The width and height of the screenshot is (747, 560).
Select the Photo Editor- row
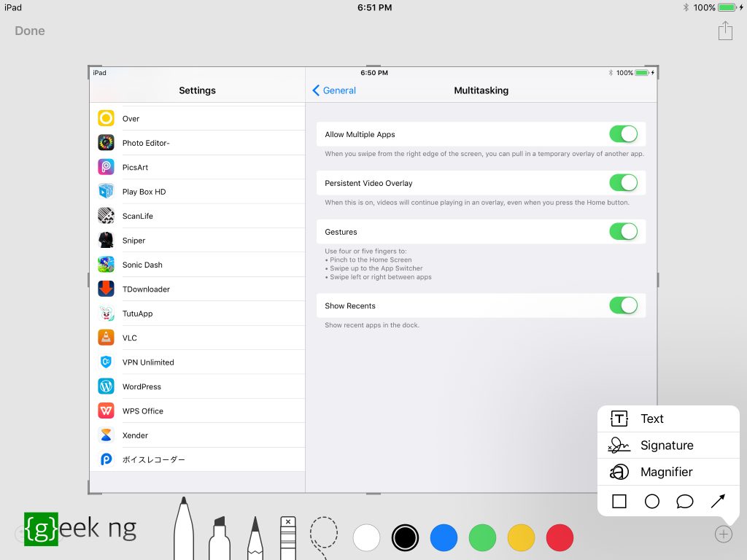(197, 143)
